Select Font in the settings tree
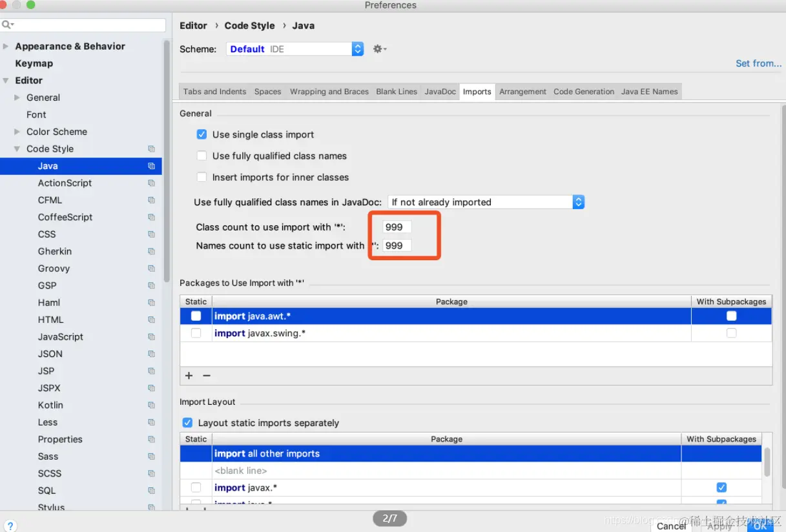Screen dimensions: 786x532 click(x=36, y=115)
